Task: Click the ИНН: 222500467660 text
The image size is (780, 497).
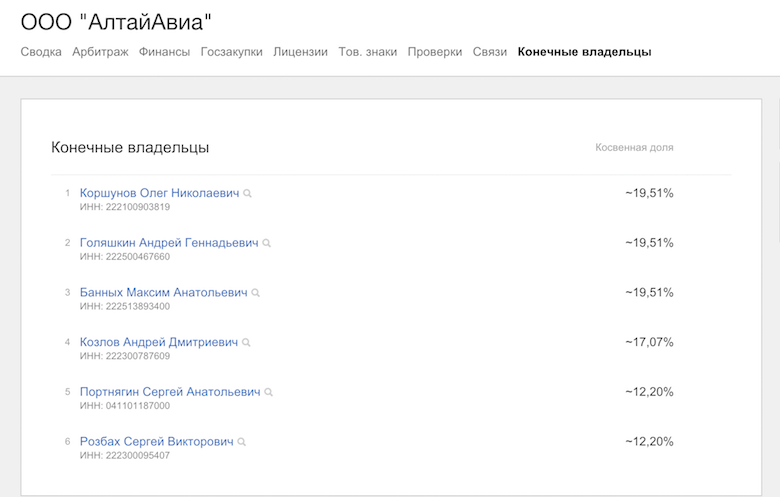Action: click(x=125, y=257)
